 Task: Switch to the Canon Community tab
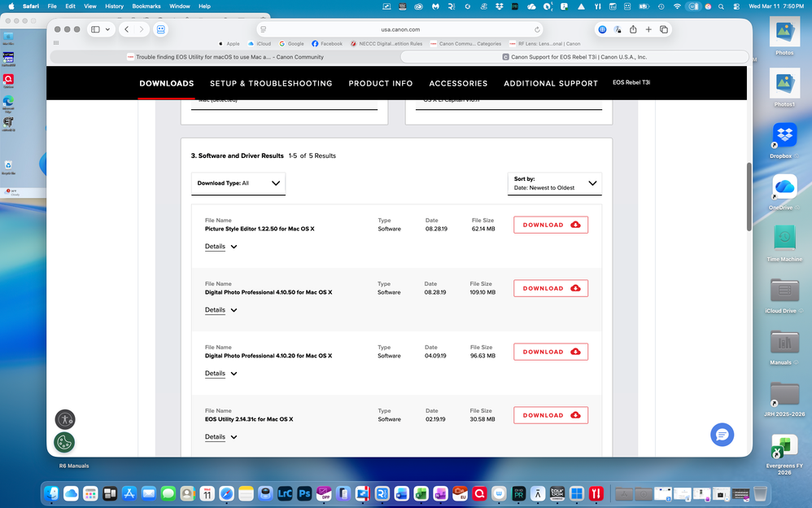click(x=225, y=57)
